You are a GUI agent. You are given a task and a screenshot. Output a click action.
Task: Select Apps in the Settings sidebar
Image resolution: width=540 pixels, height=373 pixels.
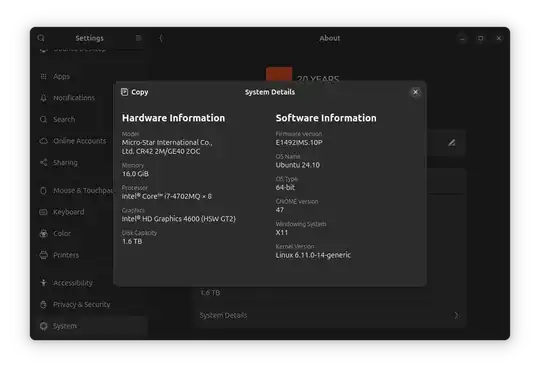pyautogui.click(x=91, y=76)
